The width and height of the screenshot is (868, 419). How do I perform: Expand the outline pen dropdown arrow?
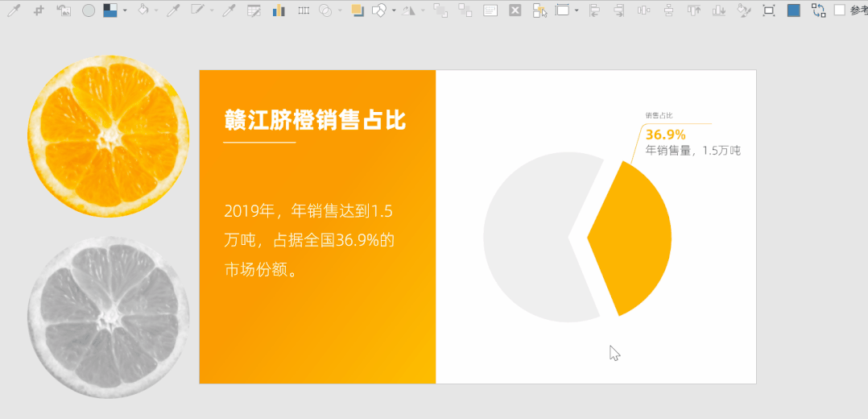click(212, 10)
